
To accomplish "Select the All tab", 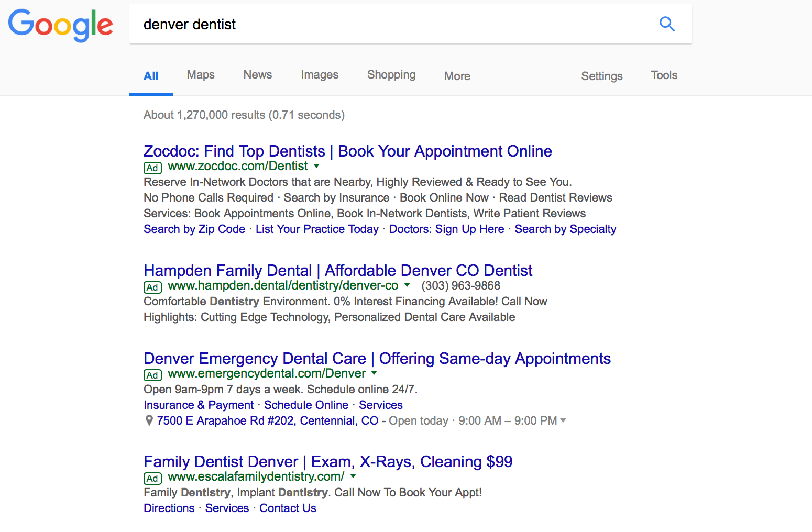I will 151,76.
